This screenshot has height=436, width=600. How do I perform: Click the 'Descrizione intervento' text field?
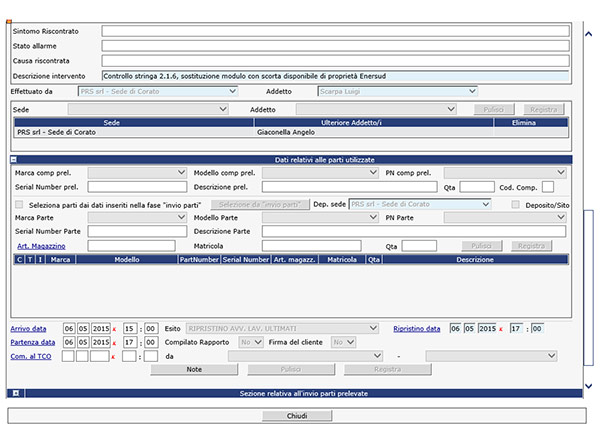(336, 76)
